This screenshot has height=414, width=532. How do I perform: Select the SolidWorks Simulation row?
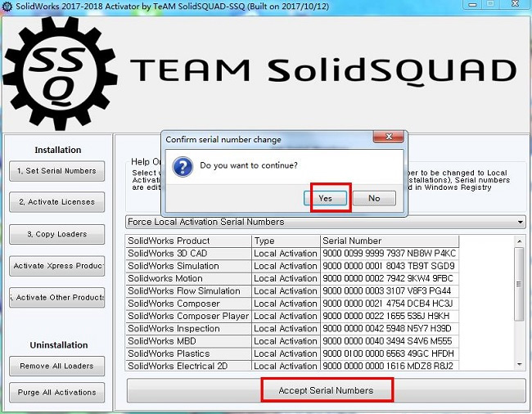292,266
